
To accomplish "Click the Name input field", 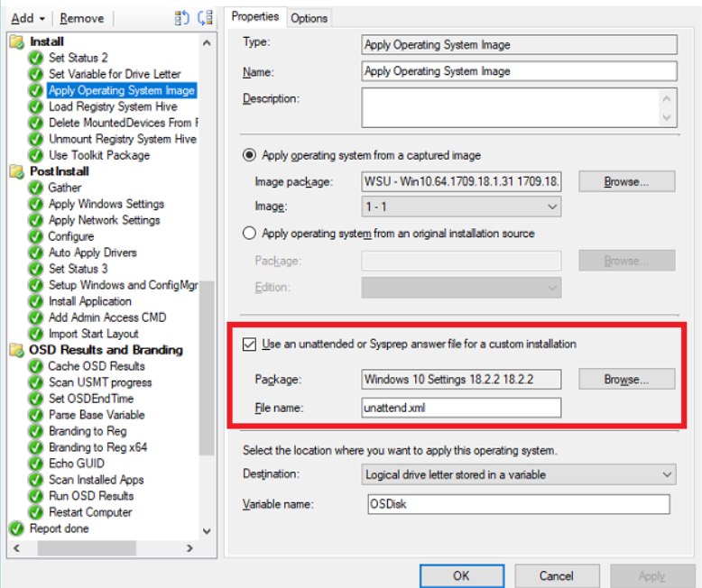I will (519, 71).
